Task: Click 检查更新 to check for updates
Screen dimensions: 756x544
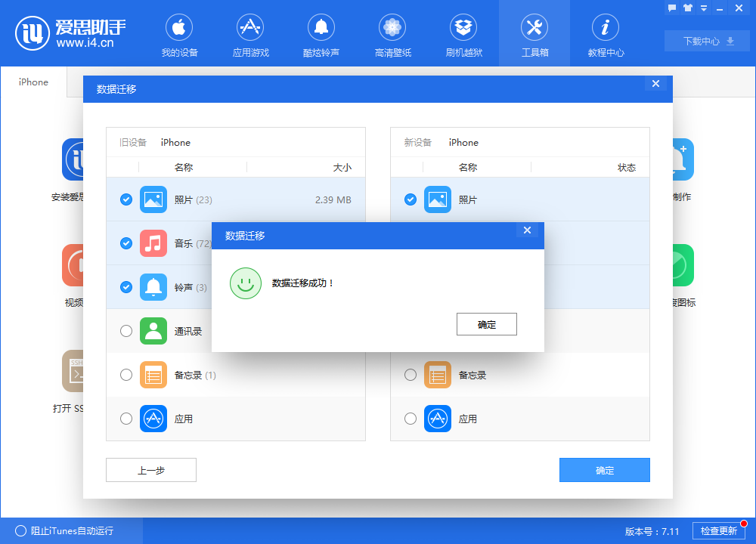Action: click(719, 531)
